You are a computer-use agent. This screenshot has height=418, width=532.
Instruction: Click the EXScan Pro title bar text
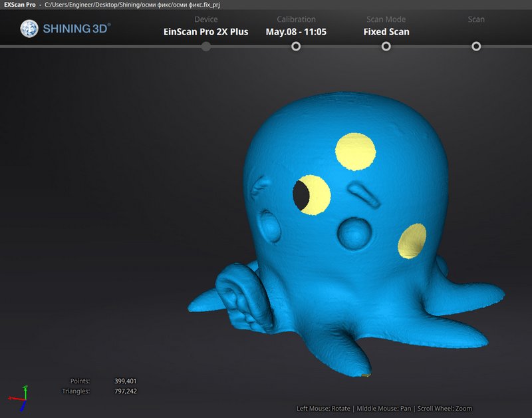18,5
